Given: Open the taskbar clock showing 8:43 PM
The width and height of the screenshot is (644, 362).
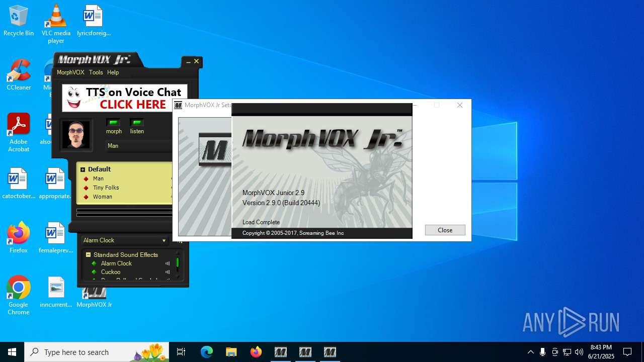Looking at the screenshot, I should coord(601,352).
